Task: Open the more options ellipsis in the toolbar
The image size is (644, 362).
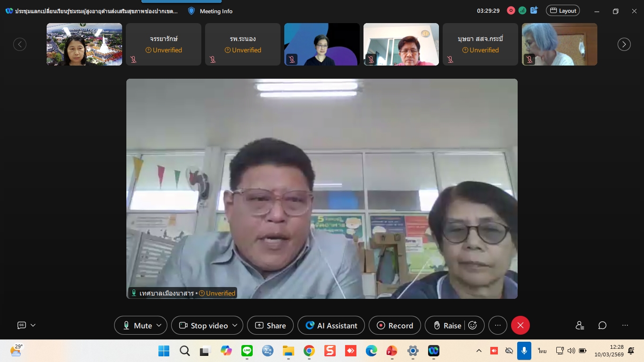Action: [497, 325]
